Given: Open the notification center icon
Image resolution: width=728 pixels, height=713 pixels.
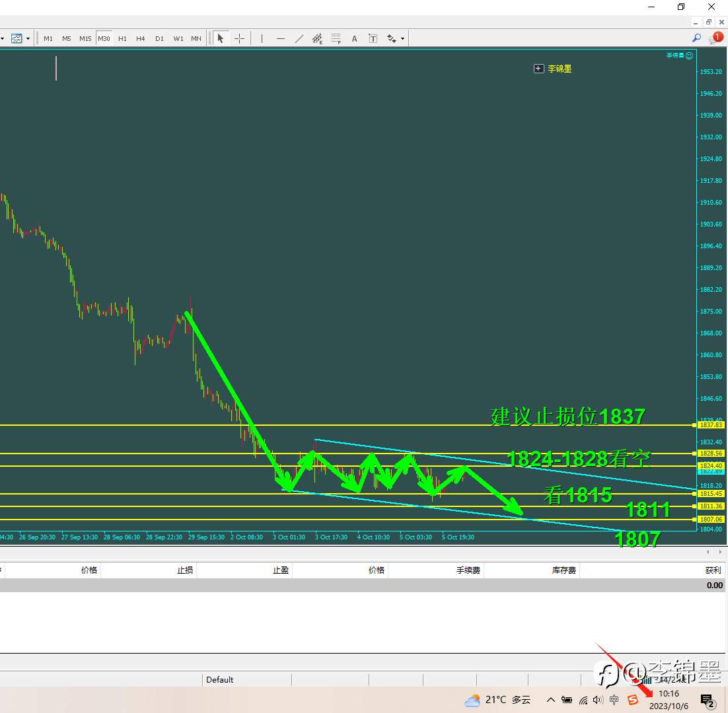Looking at the screenshot, I should (x=707, y=700).
